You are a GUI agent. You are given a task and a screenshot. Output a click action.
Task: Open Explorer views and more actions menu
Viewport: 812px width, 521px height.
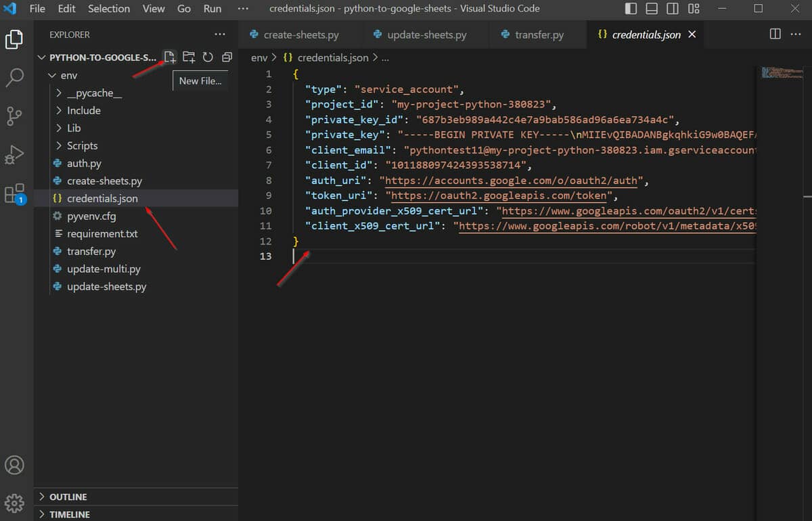point(220,34)
